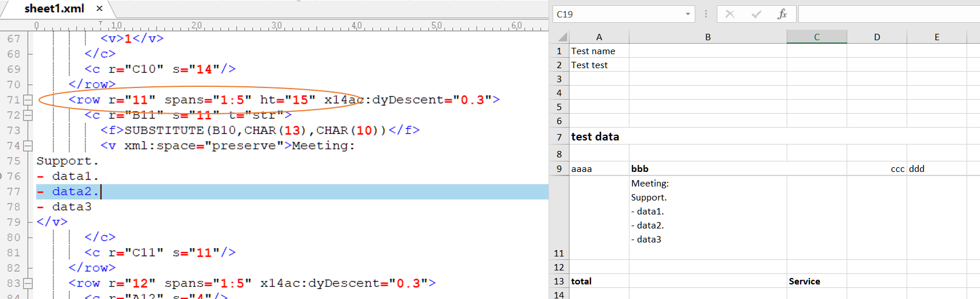Click the Select All corner triangle
The height and width of the screenshot is (299, 980).
pos(562,37)
